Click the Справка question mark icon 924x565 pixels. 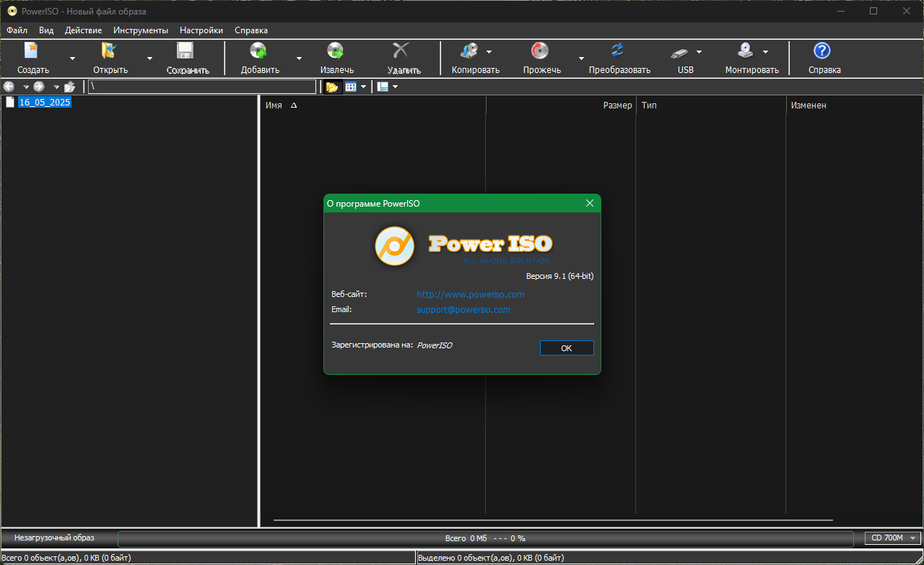click(x=822, y=51)
